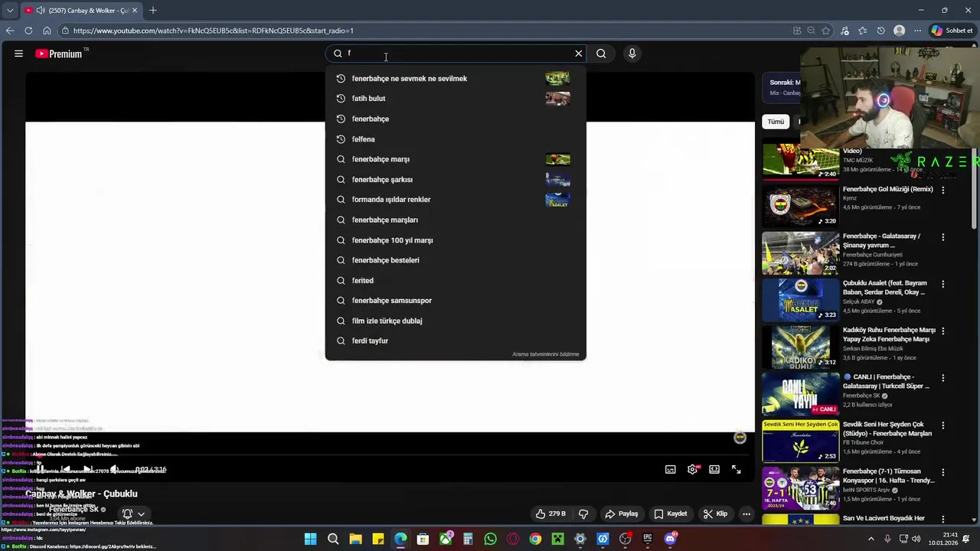Viewport: 980px width, 551px height.
Task: Open the browser favorites list icon
Action: tap(863, 31)
